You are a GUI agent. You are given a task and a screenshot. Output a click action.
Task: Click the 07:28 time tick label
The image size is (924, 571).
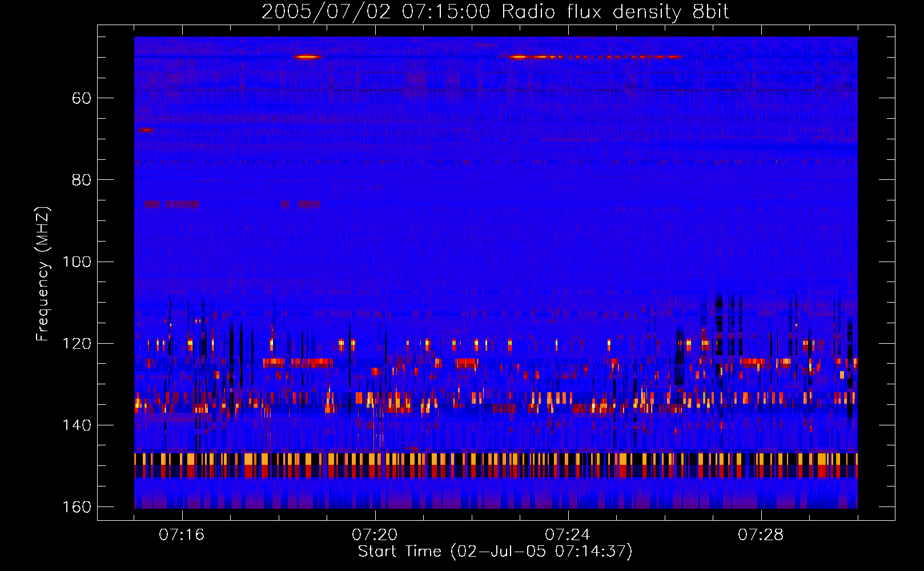[x=761, y=535]
